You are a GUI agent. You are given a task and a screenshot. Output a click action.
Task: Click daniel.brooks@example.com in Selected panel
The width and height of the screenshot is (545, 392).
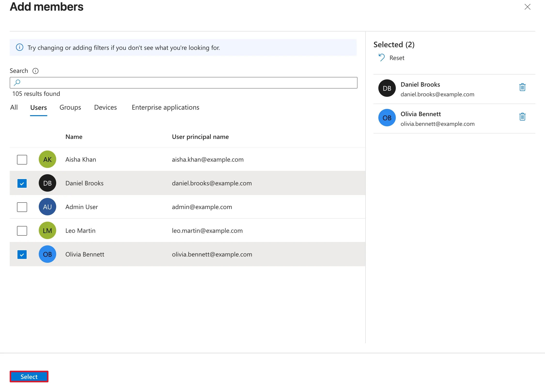437,94
